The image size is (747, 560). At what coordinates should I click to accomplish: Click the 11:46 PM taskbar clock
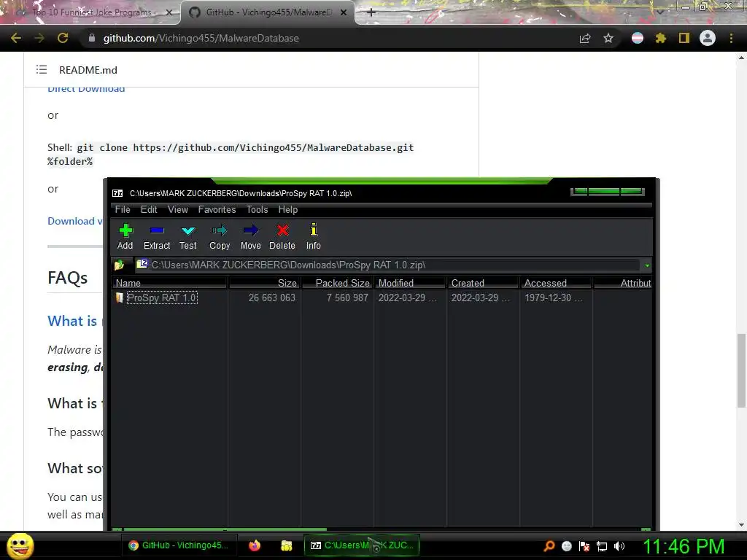click(x=684, y=546)
